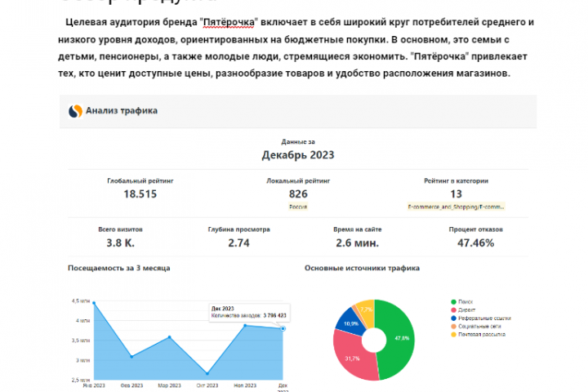Click the "Глобальный рейтинг" label
This screenshot has height=392, width=588.
(x=140, y=180)
